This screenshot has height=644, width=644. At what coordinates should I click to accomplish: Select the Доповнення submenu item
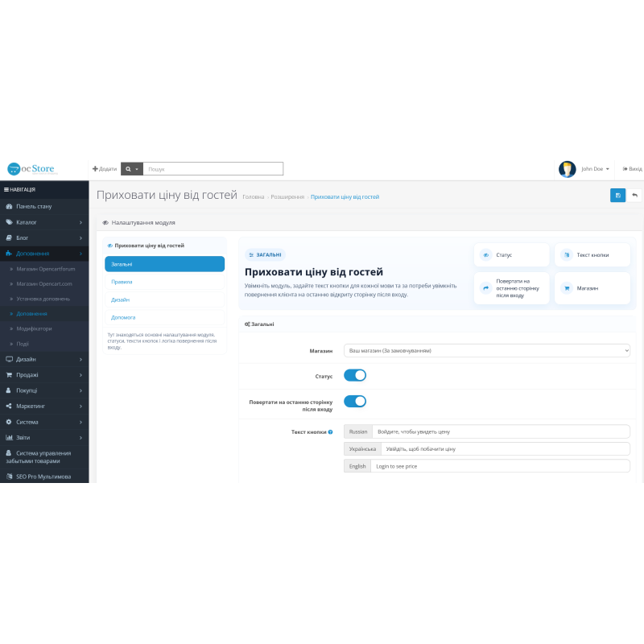pos(44,314)
